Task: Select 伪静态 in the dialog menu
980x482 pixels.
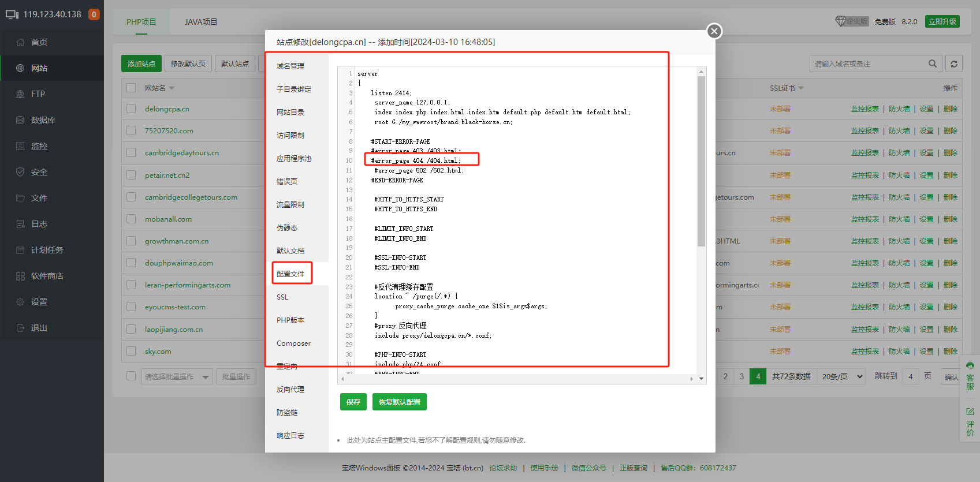Action: click(287, 227)
